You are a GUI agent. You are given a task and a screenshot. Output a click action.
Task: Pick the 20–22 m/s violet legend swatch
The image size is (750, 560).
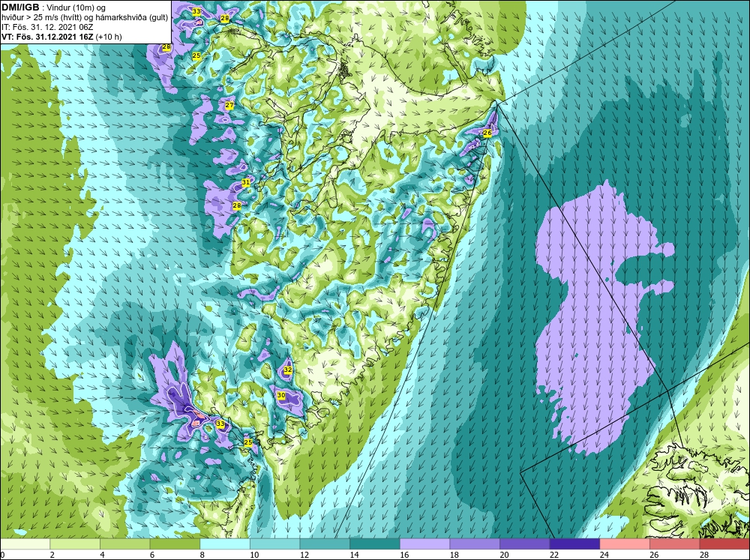pos(525,544)
